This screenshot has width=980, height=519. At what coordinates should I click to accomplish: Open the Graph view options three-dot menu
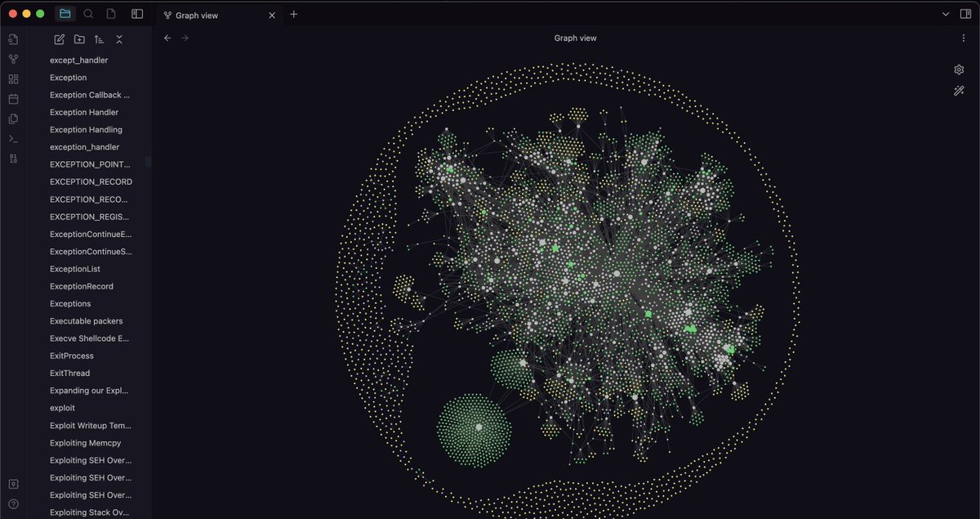tap(964, 38)
